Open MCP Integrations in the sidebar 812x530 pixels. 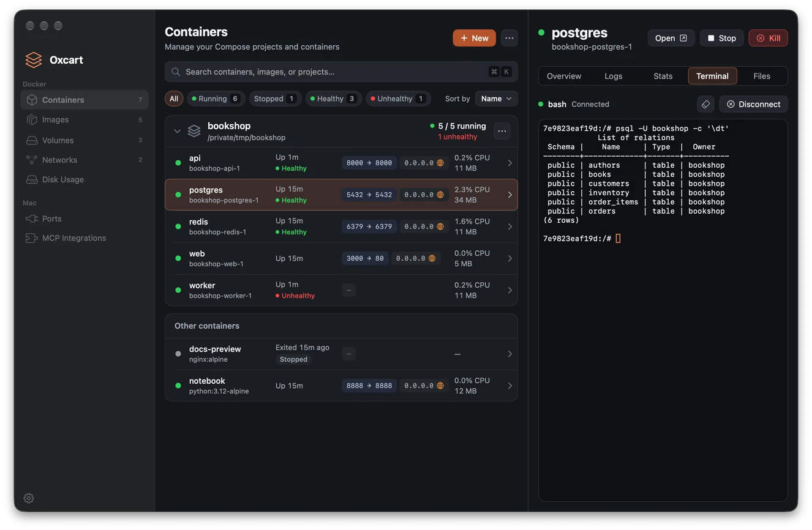85,238
